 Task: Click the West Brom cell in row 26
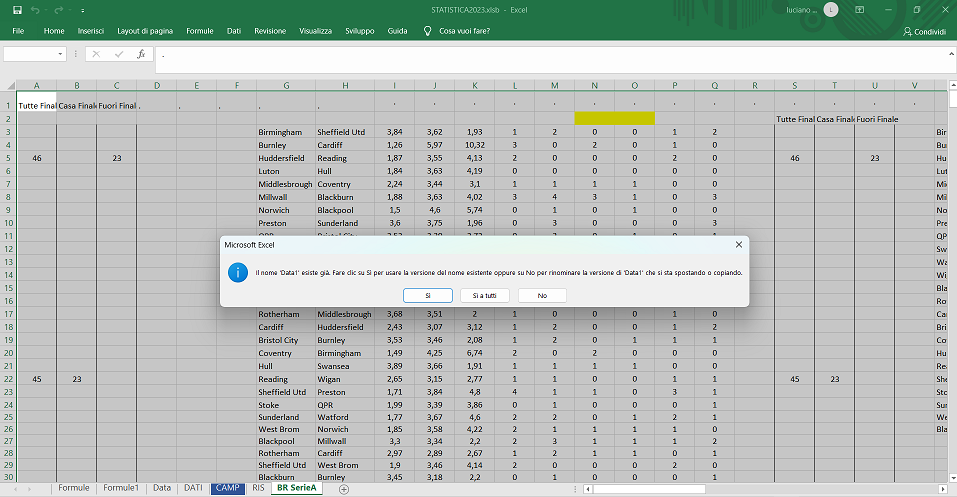coord(286,429)
